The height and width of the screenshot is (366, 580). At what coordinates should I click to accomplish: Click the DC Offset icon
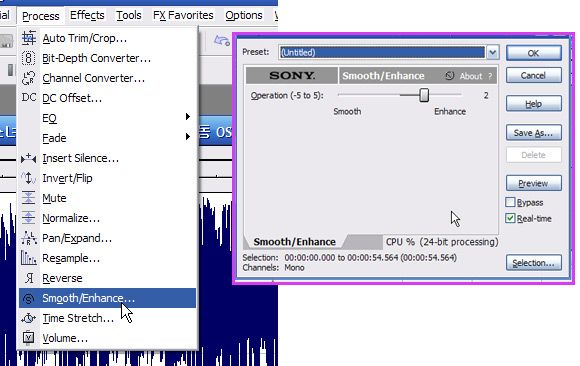tap(29, 98)
